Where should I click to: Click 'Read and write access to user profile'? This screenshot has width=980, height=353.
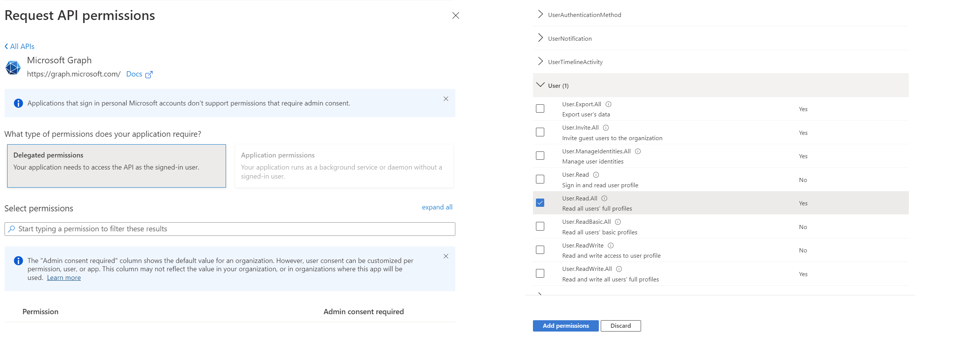[x=611, y=256]
